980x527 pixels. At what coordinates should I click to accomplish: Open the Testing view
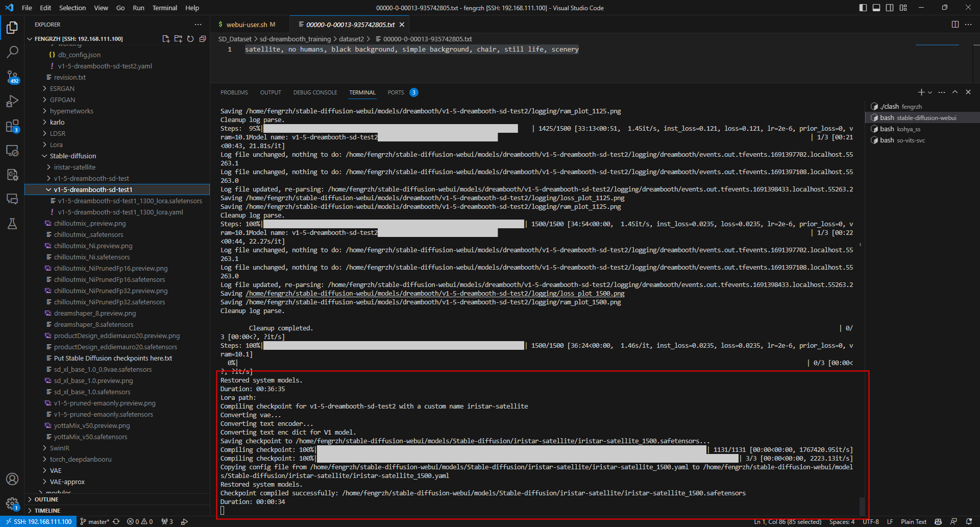[12, 224]
